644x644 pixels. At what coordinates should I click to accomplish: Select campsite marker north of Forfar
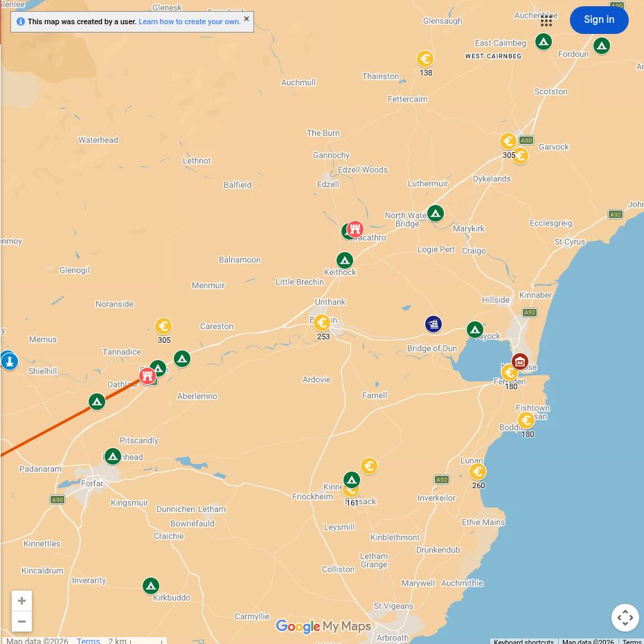113,456
